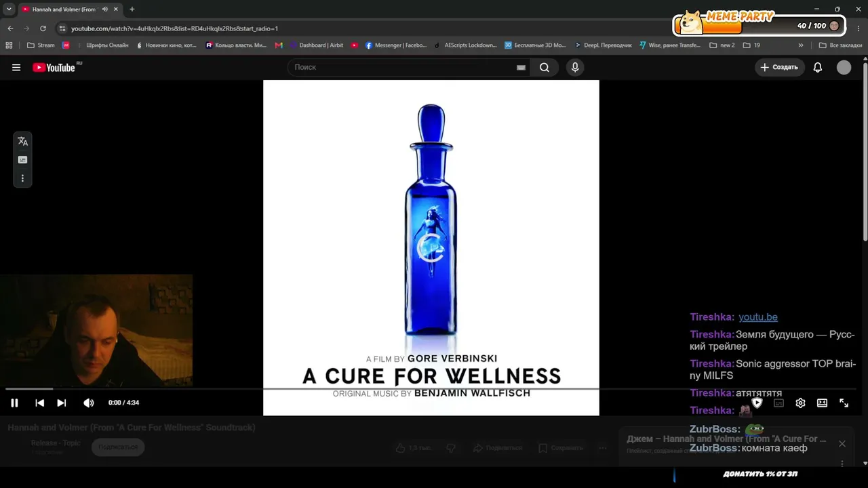
Task: View site information next to the URL
Action: [62, 28]
